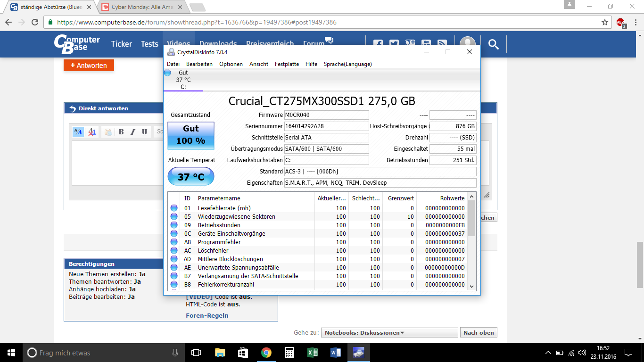Click the volume icon in system tray
Viewport: 644px width, 362px height.
tap(582, 353)
